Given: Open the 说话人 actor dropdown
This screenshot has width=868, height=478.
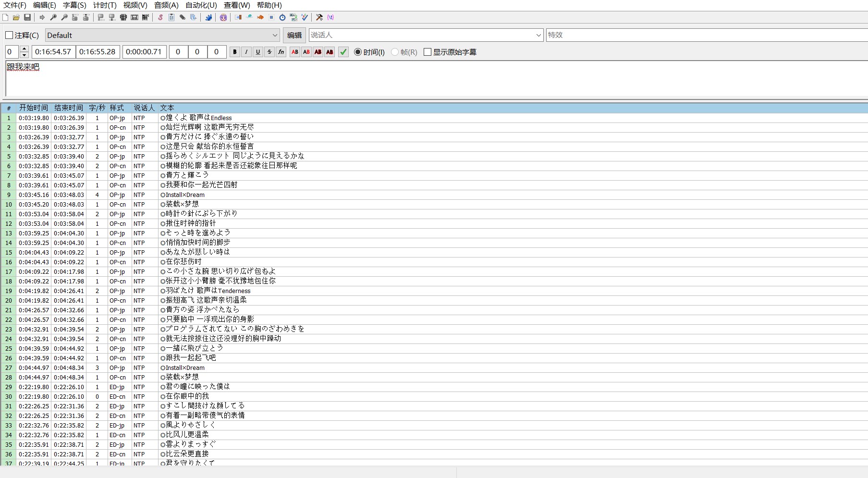Looking at the screenshot, I should 538,35.
